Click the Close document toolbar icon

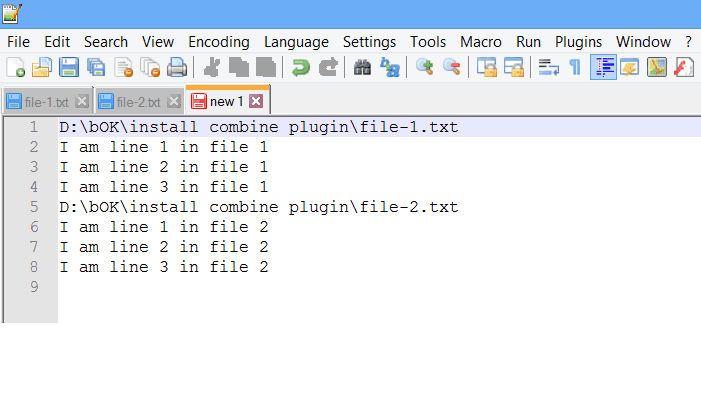(123, 68)
